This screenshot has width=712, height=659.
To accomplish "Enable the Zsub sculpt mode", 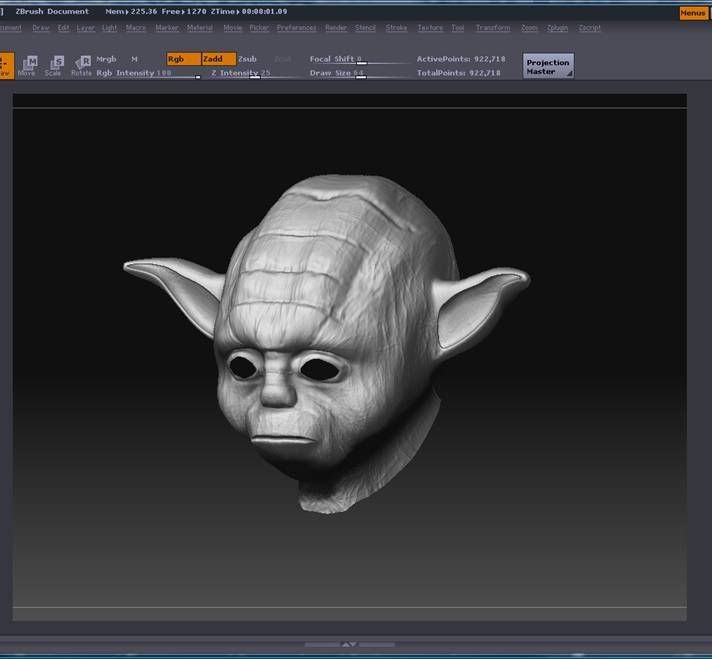I will 247,59.
